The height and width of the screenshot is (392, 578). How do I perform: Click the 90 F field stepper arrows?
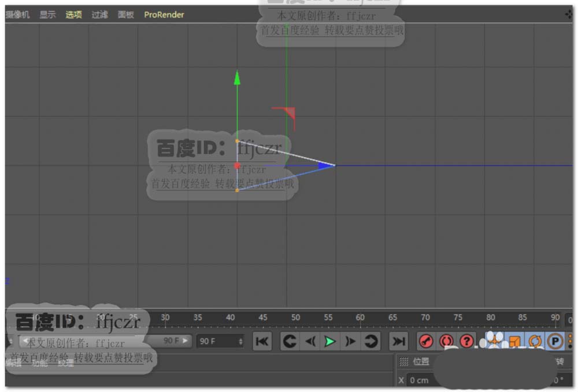pos(240,341)
